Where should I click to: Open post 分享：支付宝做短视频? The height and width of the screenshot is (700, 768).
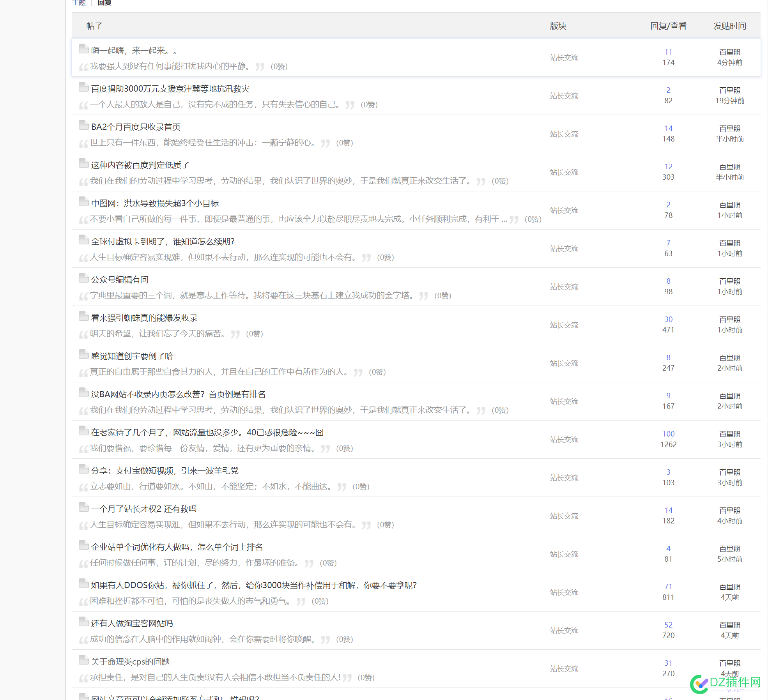tap(165, 471)
